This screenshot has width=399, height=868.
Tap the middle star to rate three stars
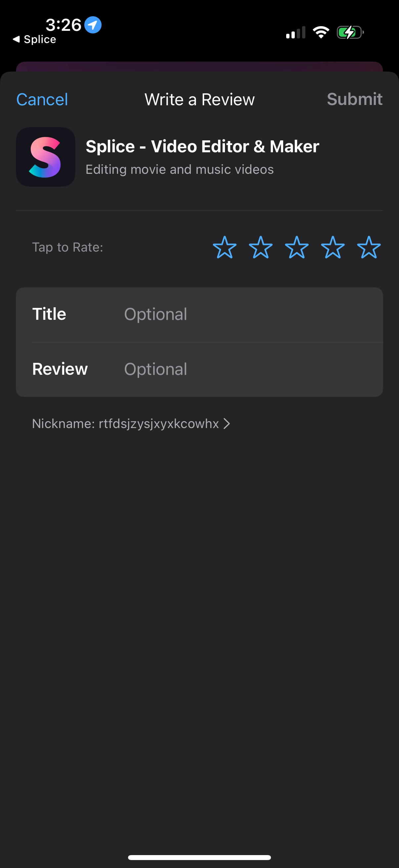point(297,248)
